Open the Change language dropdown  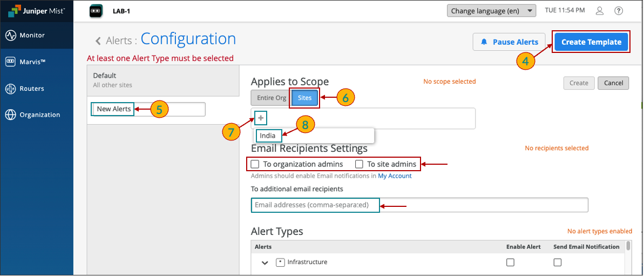(x=491, y=11)
